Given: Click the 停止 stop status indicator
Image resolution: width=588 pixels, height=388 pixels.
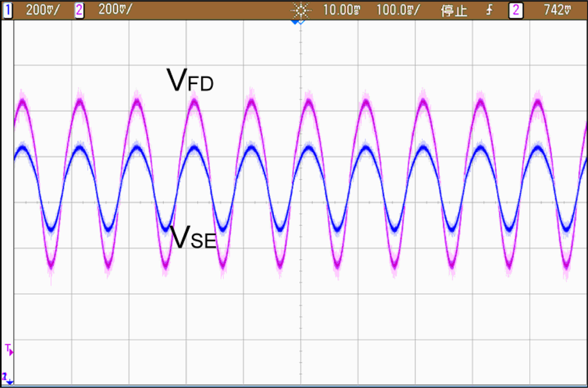Looking at the screenshot, I should tap(454, 10).
